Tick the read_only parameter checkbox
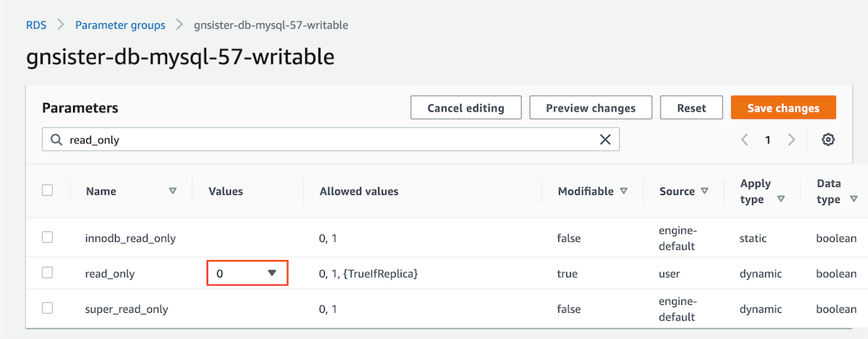Screen dimensions: 868x339 (x=48, y=273)
